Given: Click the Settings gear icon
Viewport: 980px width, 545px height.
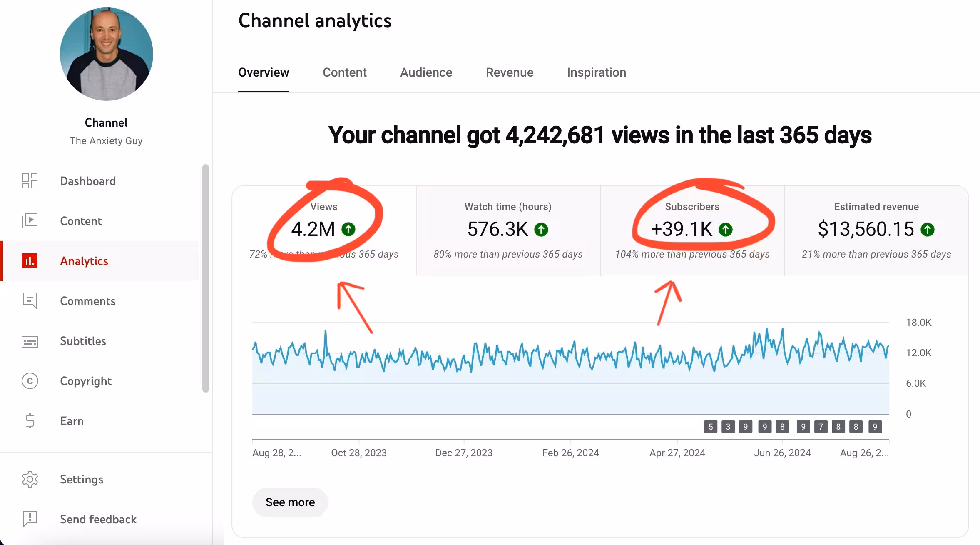Looking at the screenshot, I should click(x=30, y=479).
